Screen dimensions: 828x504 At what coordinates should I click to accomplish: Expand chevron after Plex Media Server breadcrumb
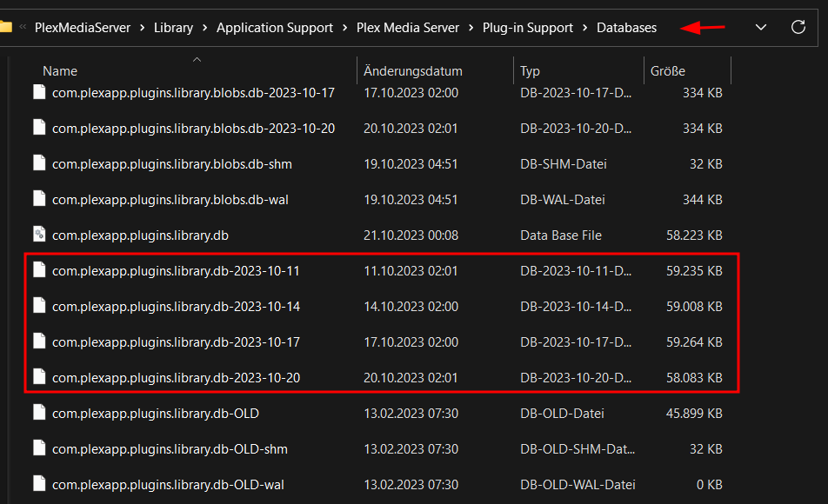click(x=471, y=28)
